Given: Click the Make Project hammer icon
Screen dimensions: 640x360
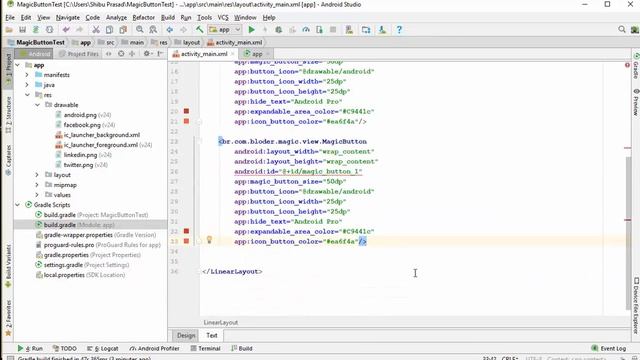Looking at the screenshot, I should coord(199,30).
